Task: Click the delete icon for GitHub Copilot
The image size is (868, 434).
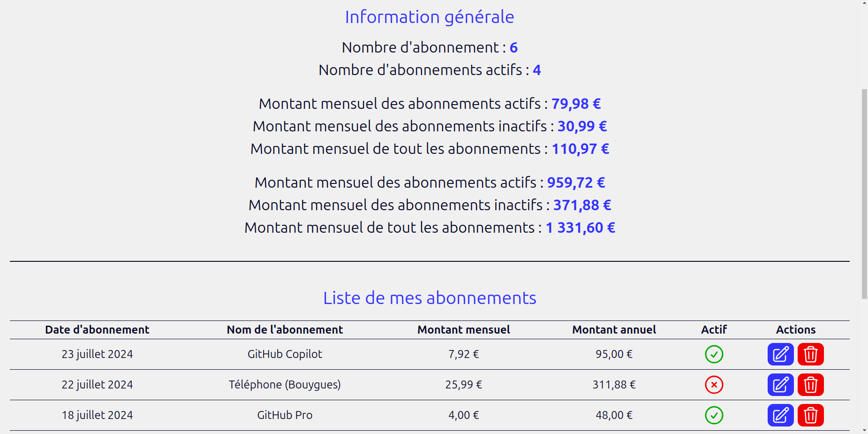Action: (x=811, y=354)
